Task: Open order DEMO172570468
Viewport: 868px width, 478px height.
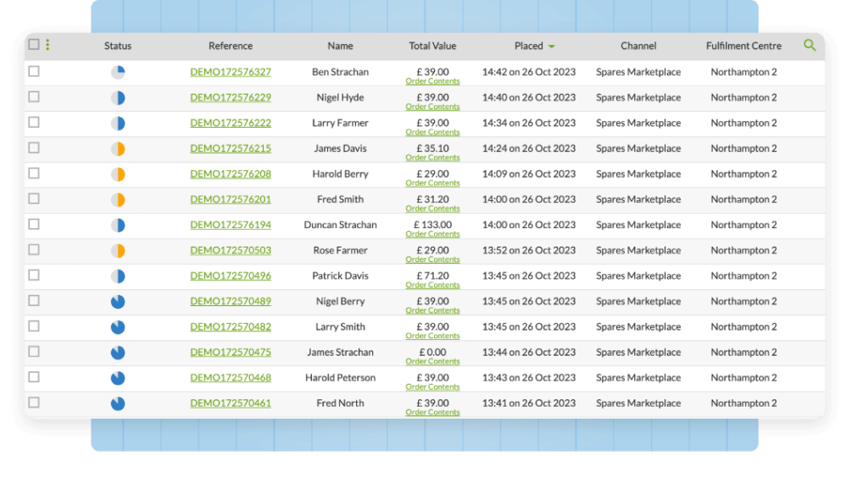Action: [231, 377]
